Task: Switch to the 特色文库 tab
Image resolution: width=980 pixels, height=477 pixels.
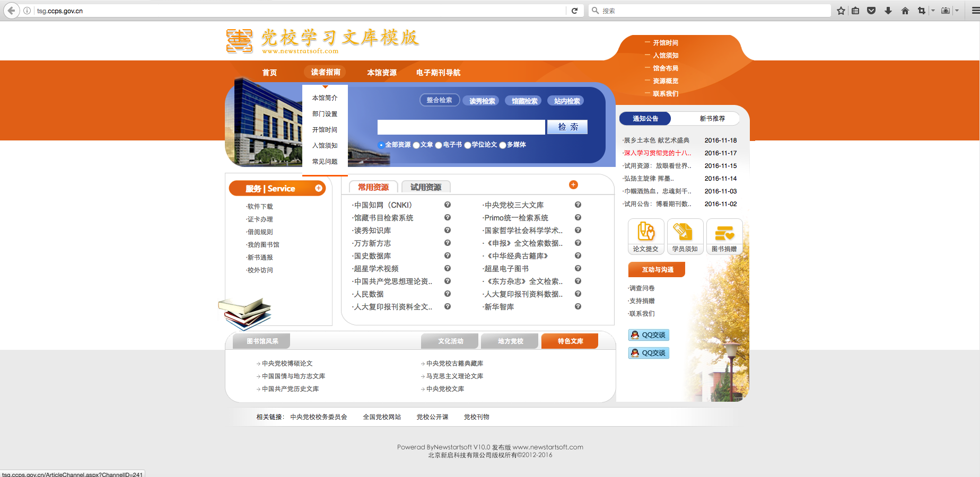Action: 570,341
